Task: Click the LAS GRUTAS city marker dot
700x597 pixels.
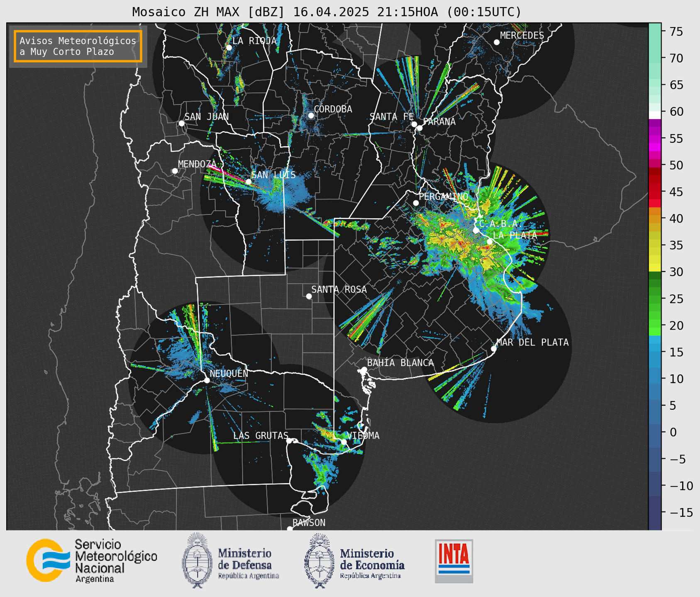Action: coord(289,440)
